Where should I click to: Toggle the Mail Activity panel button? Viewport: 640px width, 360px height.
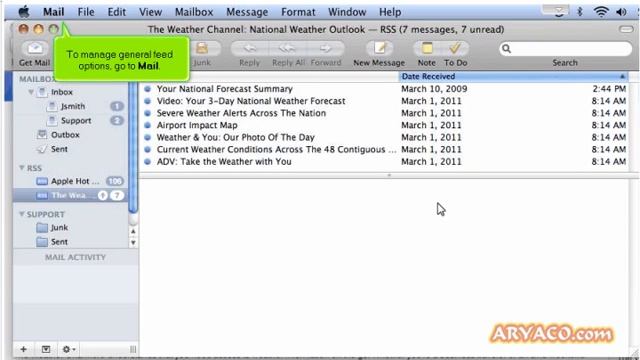click(x=46, y=349)
